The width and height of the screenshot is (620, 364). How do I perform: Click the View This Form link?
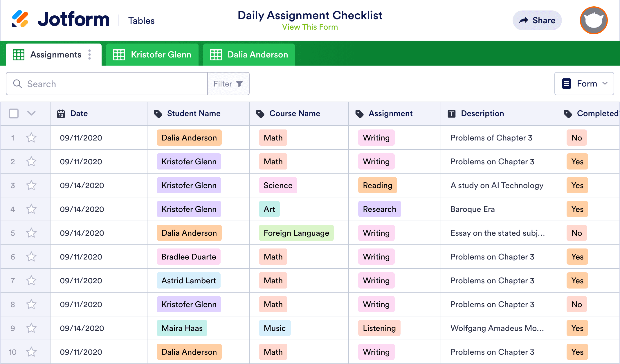pos(310,26)
